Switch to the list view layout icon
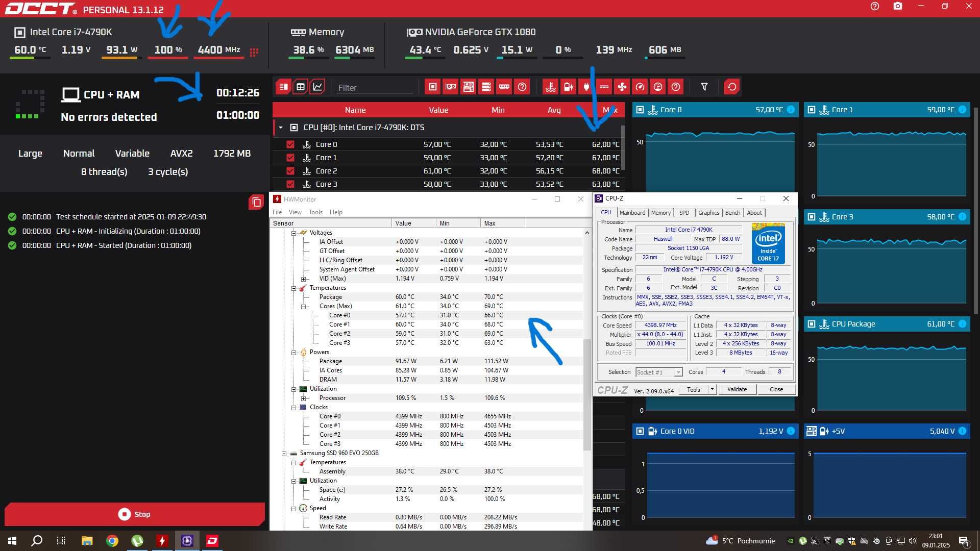 [x=283, y=87]
